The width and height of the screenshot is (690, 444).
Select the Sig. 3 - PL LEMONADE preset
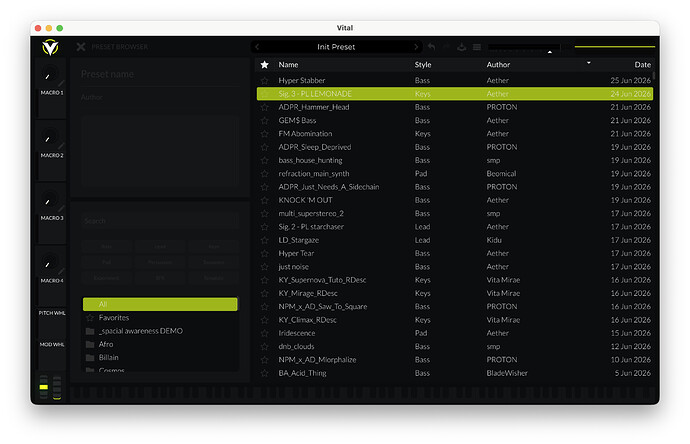[x=455, y=94]
